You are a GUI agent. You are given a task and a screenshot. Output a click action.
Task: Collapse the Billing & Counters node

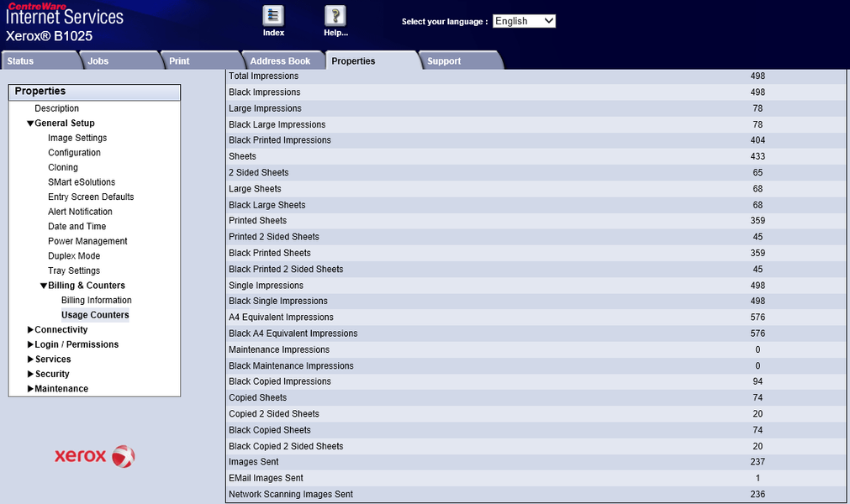click(44, 286)
